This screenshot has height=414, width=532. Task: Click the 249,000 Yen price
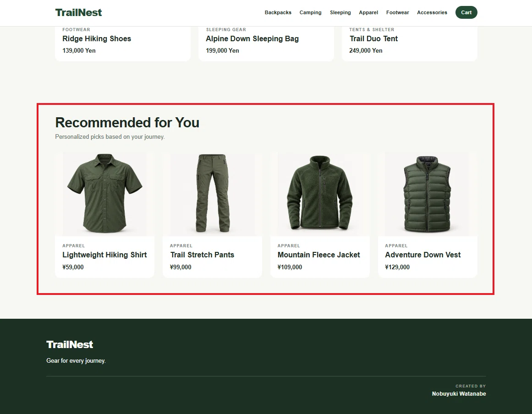click(366, 50)
